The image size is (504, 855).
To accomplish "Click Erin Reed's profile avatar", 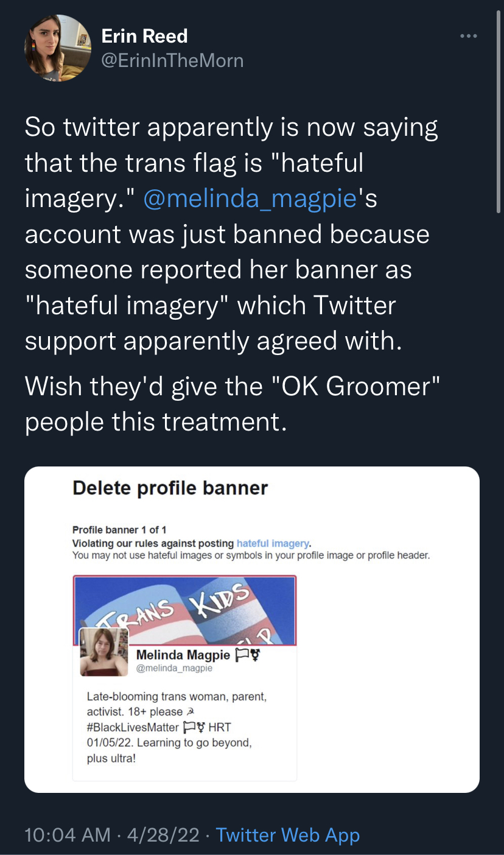I will (58, 48).
